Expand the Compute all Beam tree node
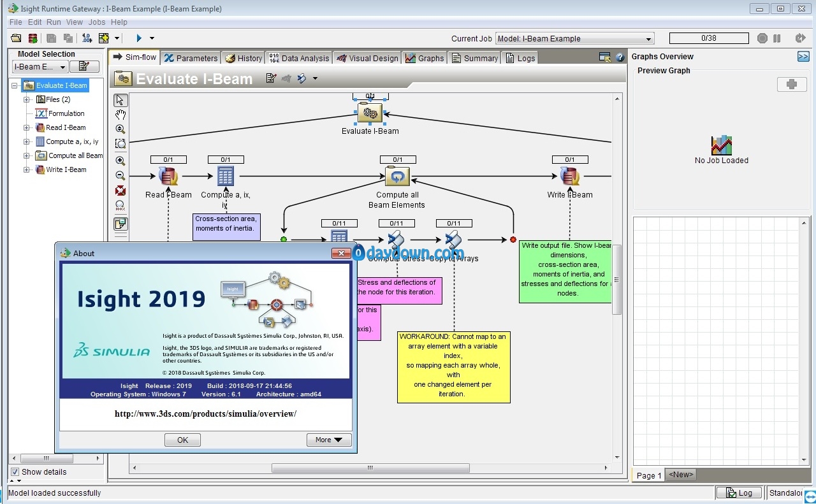Screen dimensions: 816x504 tap(27, 155)
